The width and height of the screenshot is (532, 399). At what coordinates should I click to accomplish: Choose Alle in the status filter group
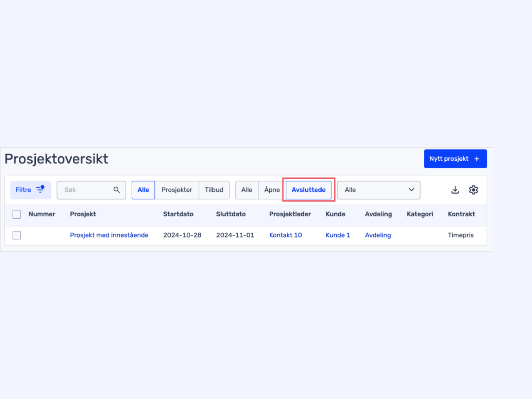(247, 190)
